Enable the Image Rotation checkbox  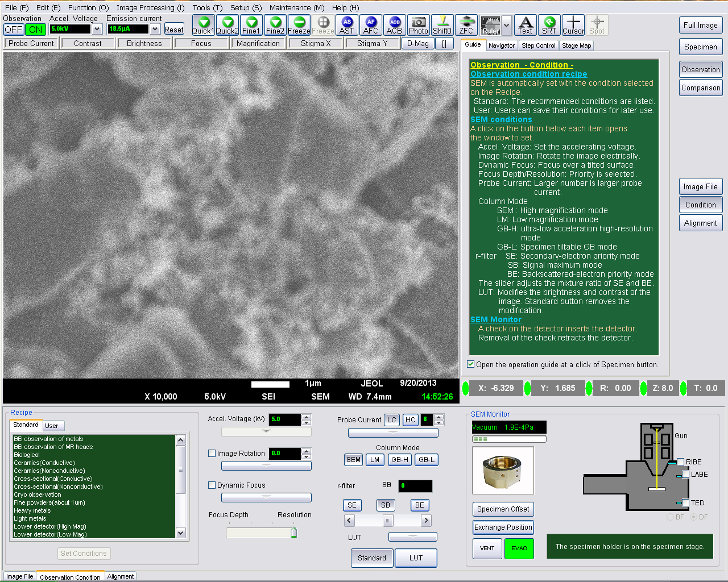point(212,454)
